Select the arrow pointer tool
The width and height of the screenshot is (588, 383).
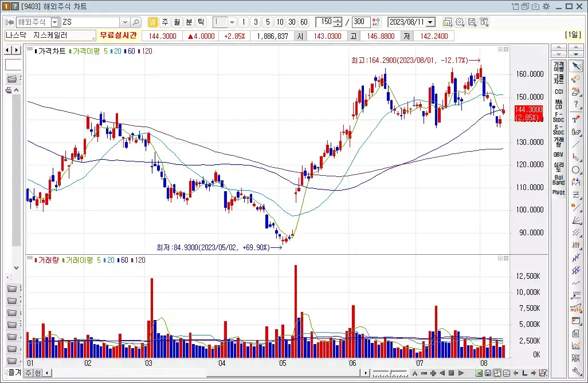coord(575,67)
